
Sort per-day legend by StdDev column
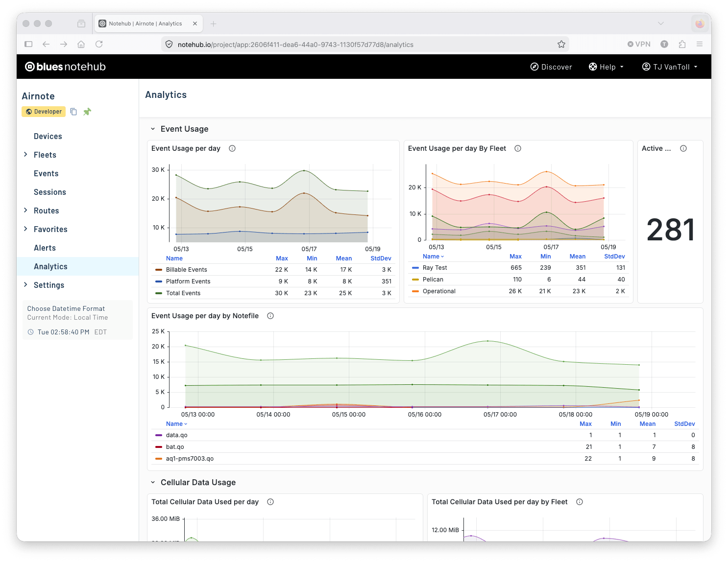pos(381,258)
